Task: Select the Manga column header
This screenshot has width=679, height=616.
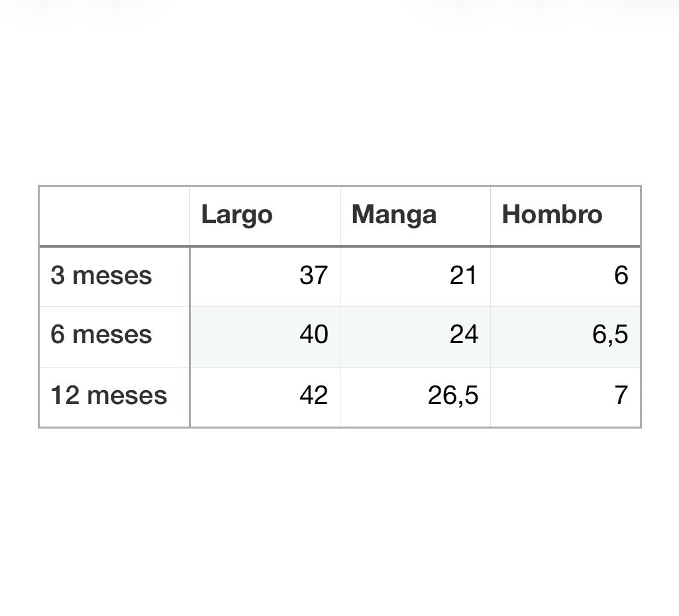Action: (x=393, y=215)
